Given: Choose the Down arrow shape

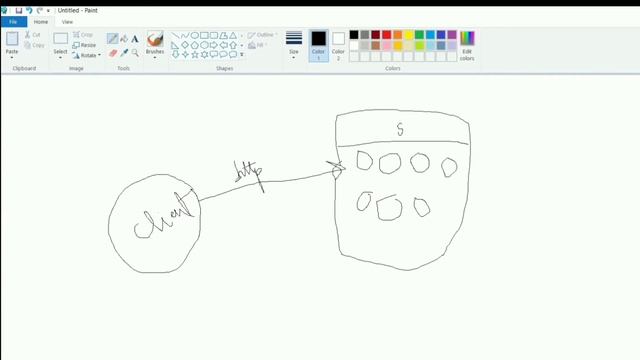Looking at the screenshot, I should click(x=176, y=54).
